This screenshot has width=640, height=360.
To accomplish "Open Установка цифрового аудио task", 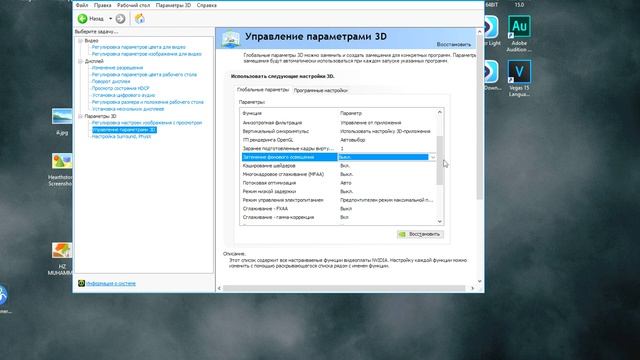I will [123, 95].
